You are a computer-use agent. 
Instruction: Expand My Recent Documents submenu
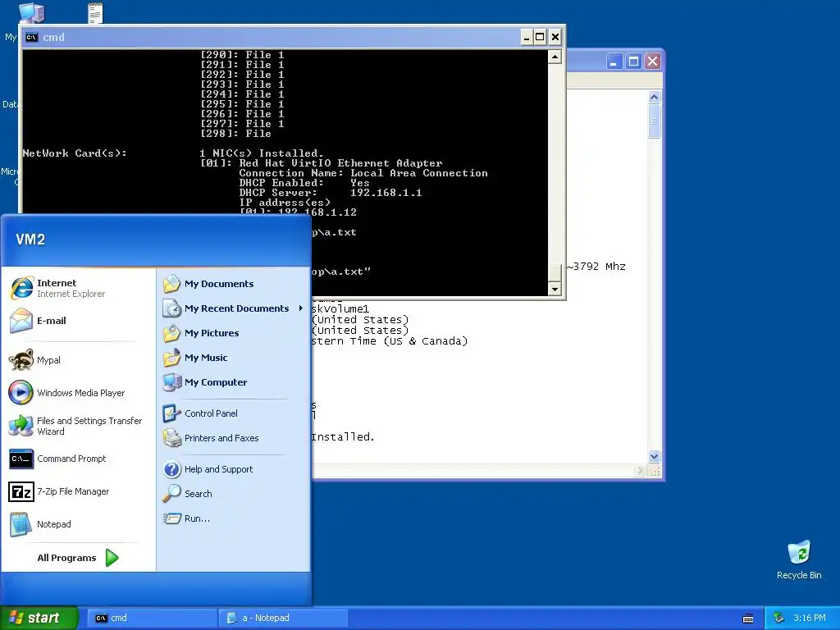234,308
